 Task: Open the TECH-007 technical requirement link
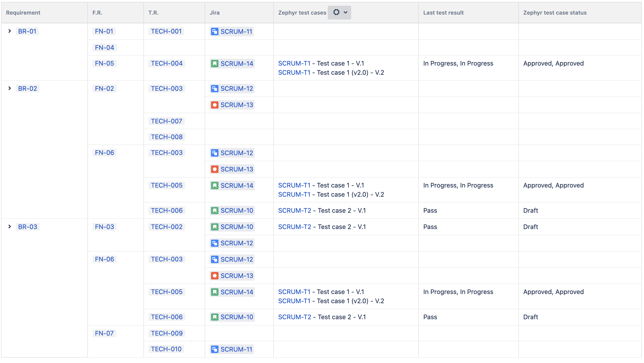click(166, 121)
